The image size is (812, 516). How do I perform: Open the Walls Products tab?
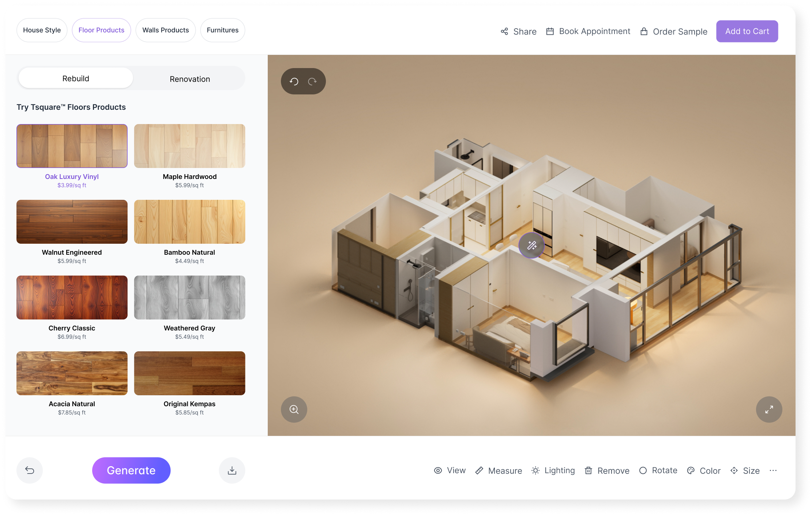(166, 30)
